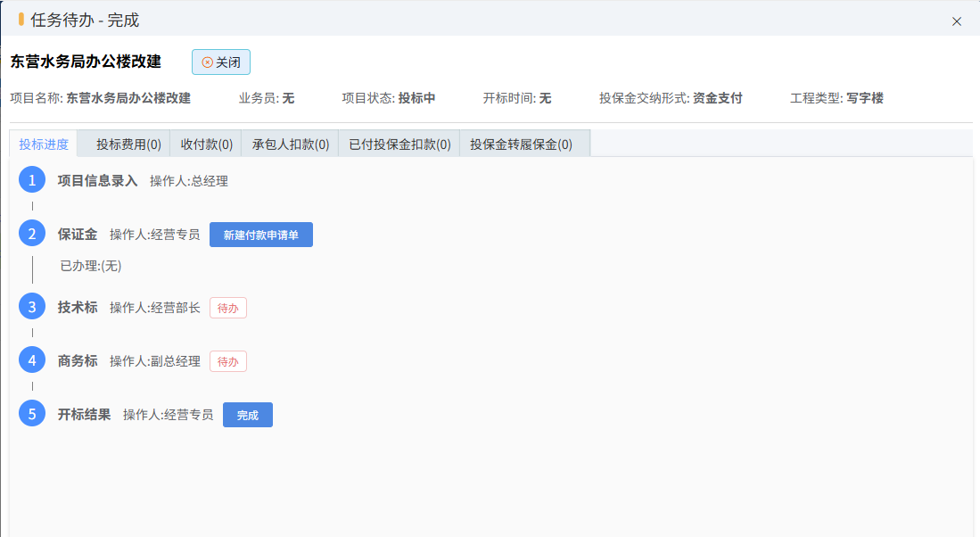Open the 投标费用(0) tab
The image size is (980, 537).
tap(128, 145)
